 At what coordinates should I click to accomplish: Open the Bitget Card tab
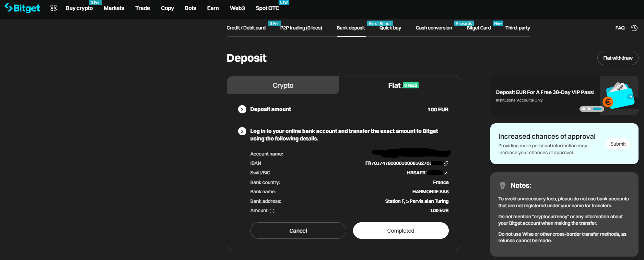click(479, 28)
